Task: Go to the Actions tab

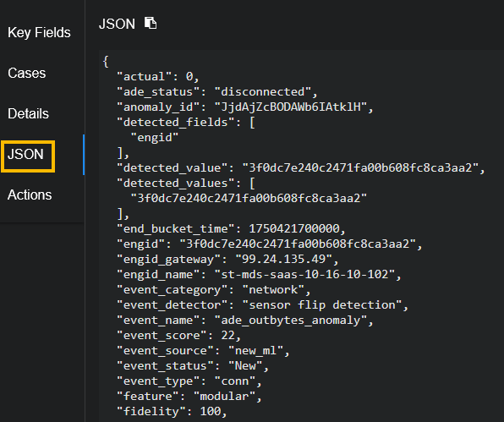Action: [30, 195]
